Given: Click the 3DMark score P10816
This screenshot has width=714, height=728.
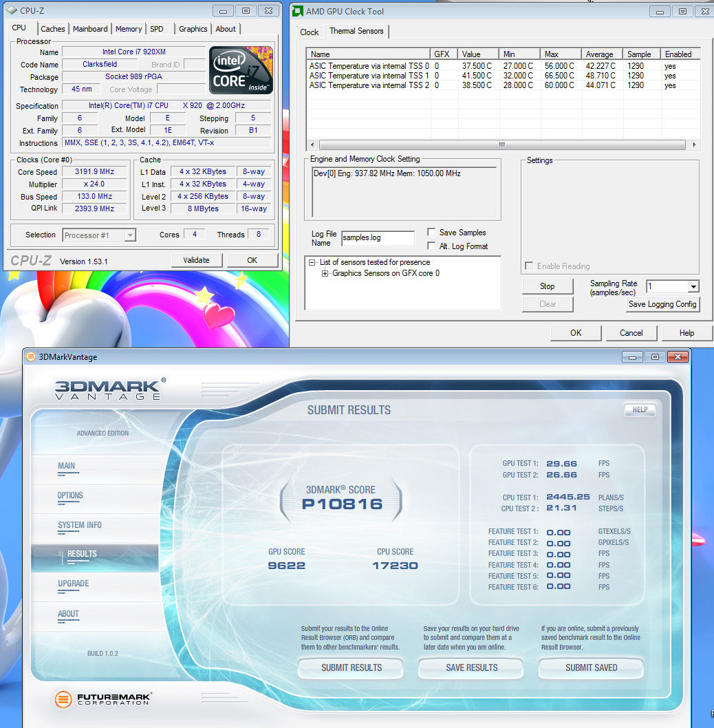Looking at the screenshot, I should pyautogui.click(x=342, y=504).
